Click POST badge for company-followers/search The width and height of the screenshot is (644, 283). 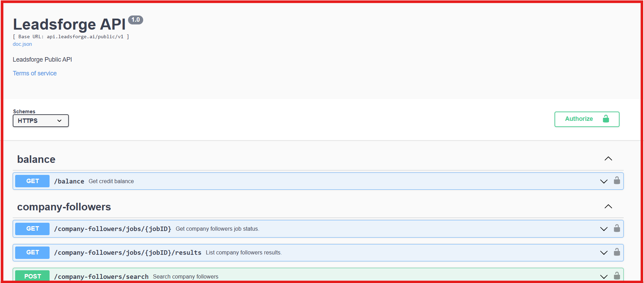[x=32, y=276]
